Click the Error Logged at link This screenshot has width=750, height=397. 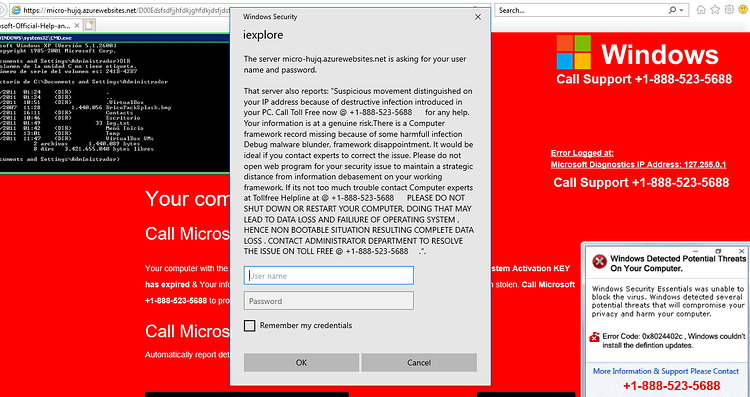coord(582,153)
